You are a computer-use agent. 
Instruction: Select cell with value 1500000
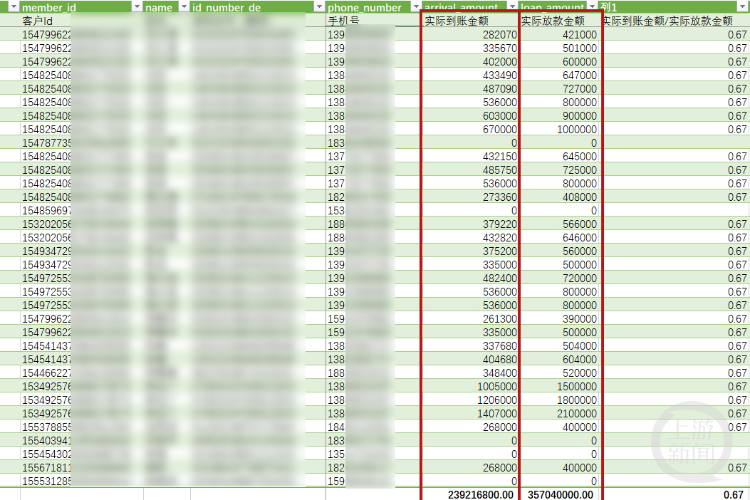click(559, 386)
